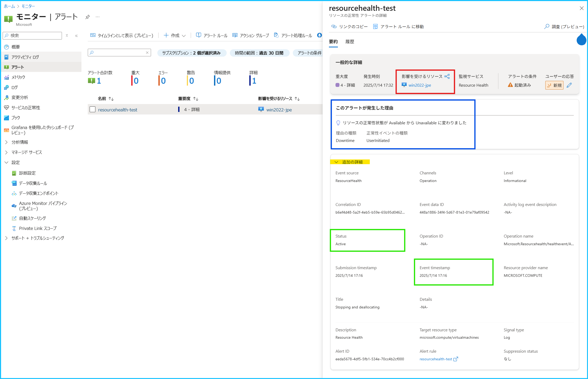This screenshot has width=588, height=379.
Task: Show alerts as timeline preview
Action: click(122, 36)
